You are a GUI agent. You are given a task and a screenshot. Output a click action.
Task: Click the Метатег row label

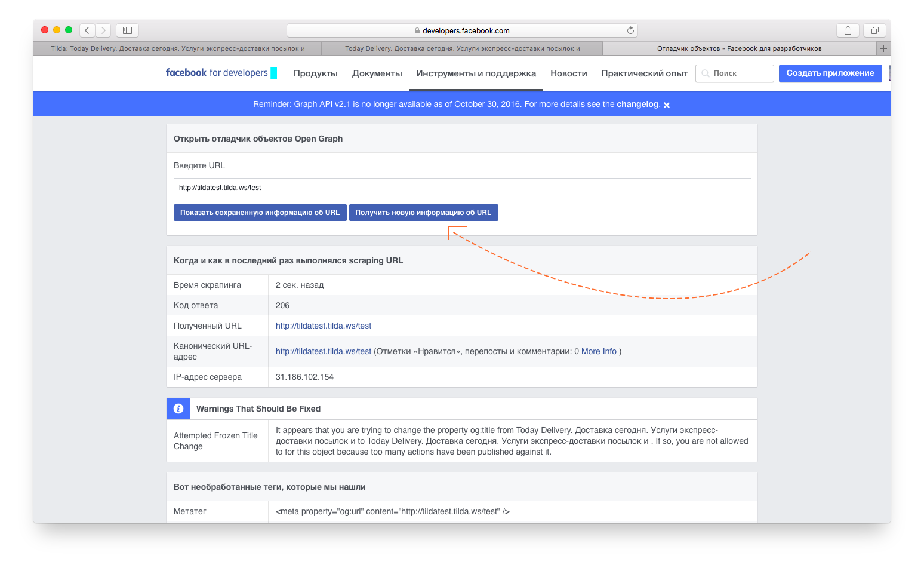pos(190,511)
